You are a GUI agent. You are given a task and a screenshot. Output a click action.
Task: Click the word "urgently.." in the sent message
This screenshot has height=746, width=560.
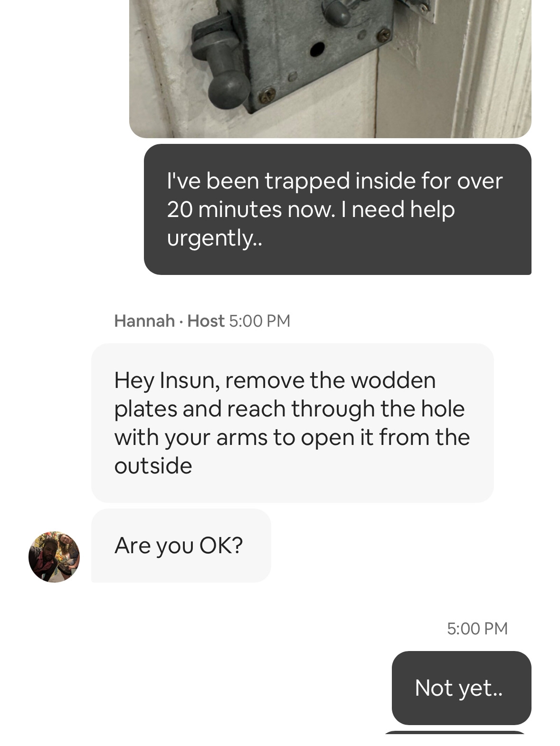tap(214, 238)
